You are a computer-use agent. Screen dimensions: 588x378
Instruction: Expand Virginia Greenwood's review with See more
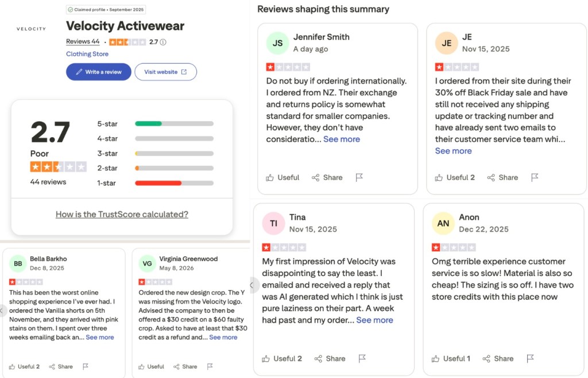coord(223,337)
